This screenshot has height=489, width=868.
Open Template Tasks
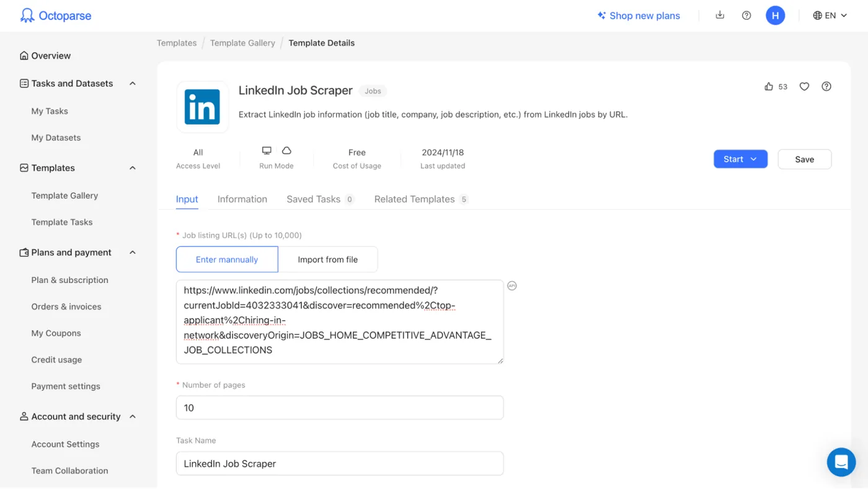[x=62, y=222]
